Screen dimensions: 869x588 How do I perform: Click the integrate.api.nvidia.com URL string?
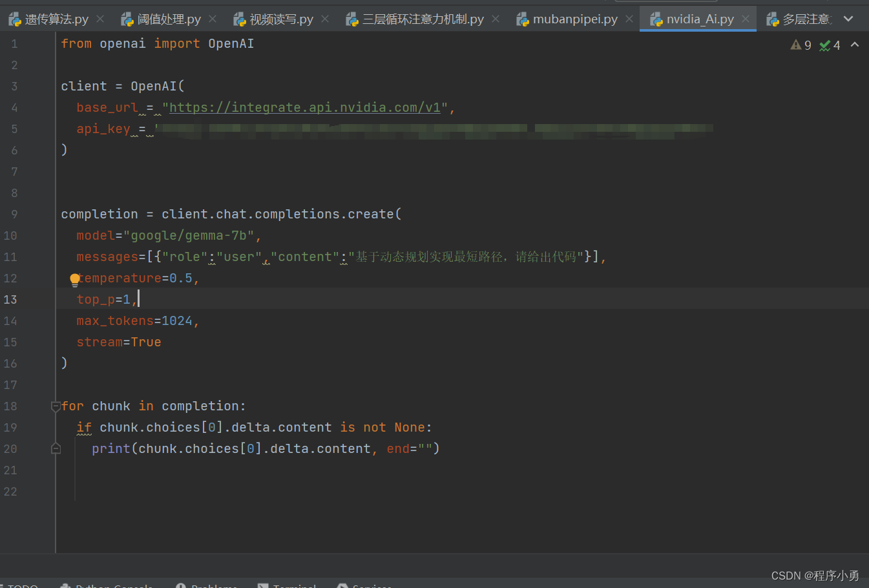point(305,108)
